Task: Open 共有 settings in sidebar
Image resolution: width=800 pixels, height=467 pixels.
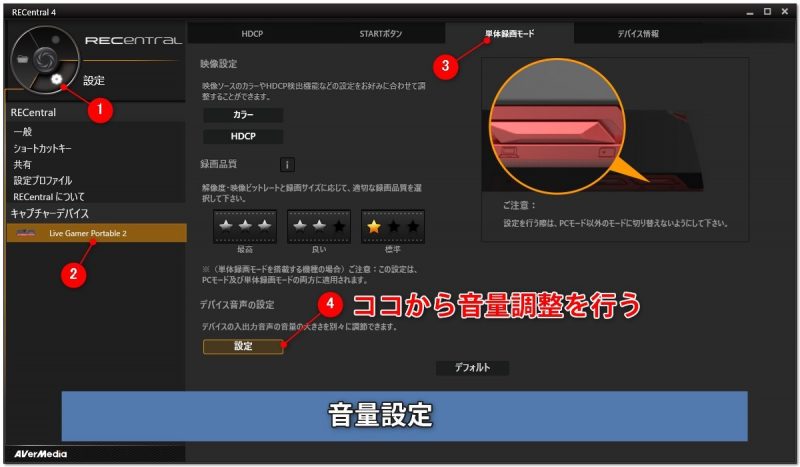Action: coord(22,164)
